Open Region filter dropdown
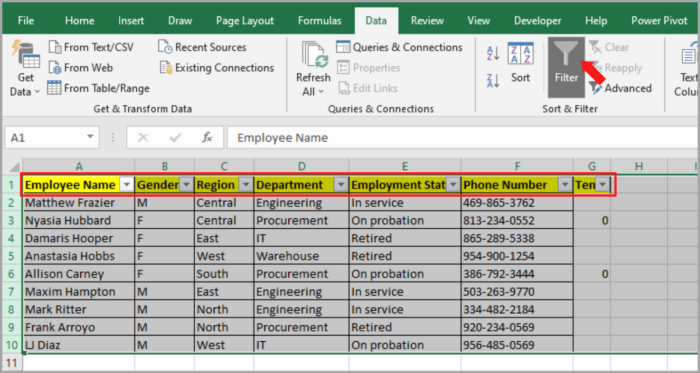This screenshot has height=373, width=700. [x=246, y=185]
